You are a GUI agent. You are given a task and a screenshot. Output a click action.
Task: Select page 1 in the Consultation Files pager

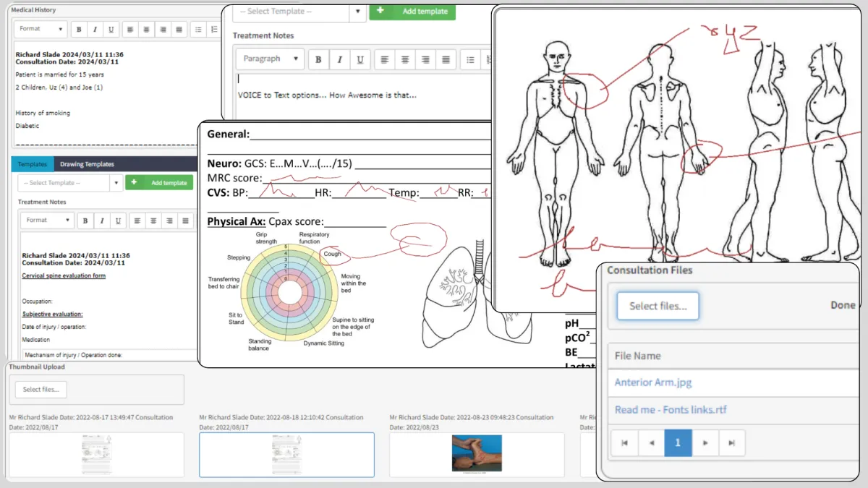678,443
